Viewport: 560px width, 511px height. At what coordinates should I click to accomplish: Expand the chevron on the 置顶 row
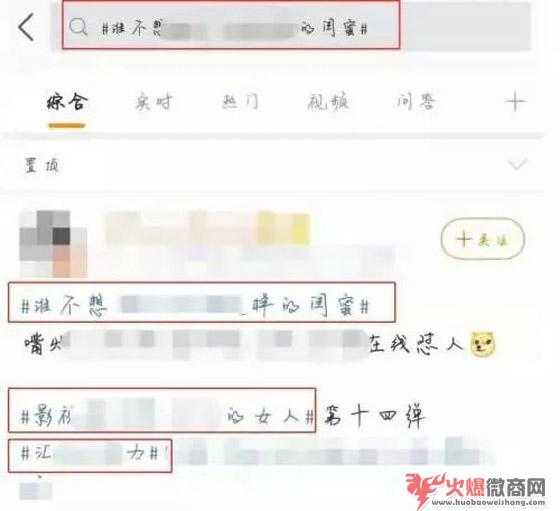click(518, 165)
